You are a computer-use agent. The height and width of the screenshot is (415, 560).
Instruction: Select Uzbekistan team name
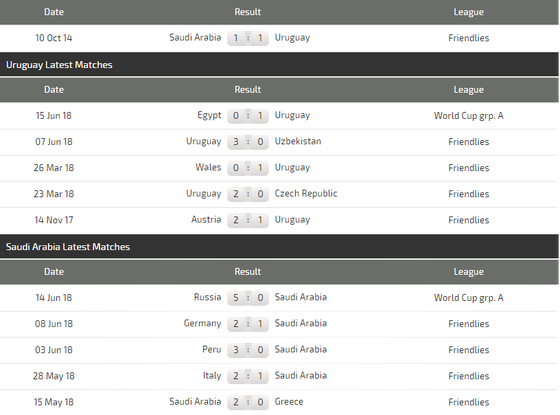298,141
